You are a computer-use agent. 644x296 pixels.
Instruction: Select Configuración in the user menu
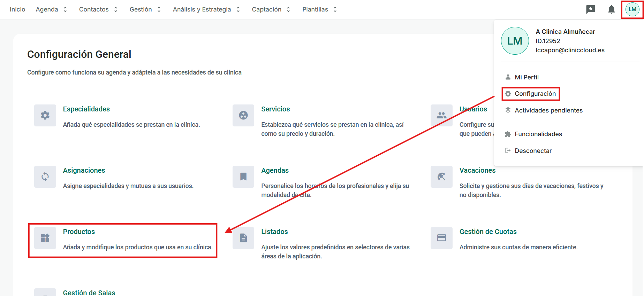tap(535, 94)
